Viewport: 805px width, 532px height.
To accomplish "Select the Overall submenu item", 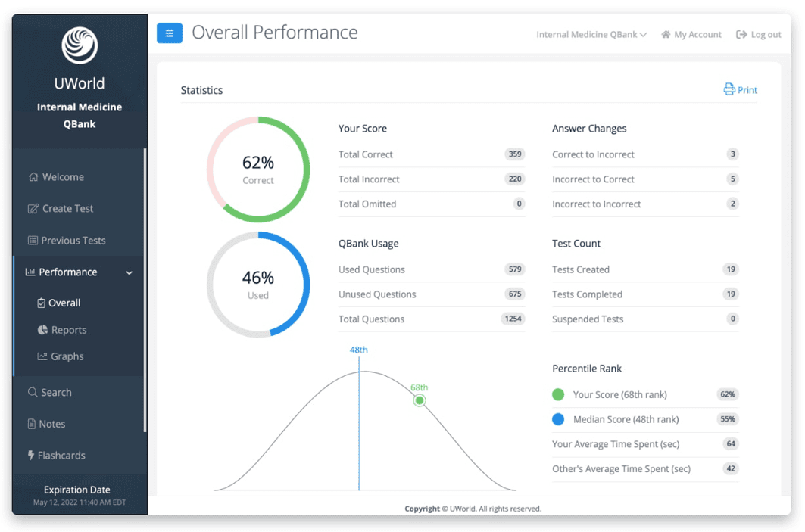I will (58, 303).
